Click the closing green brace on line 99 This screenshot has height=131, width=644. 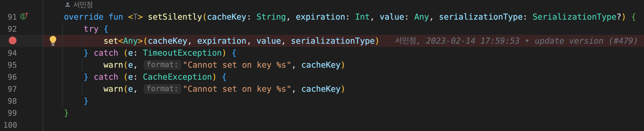pyautogui.click(x=66, y=113)
